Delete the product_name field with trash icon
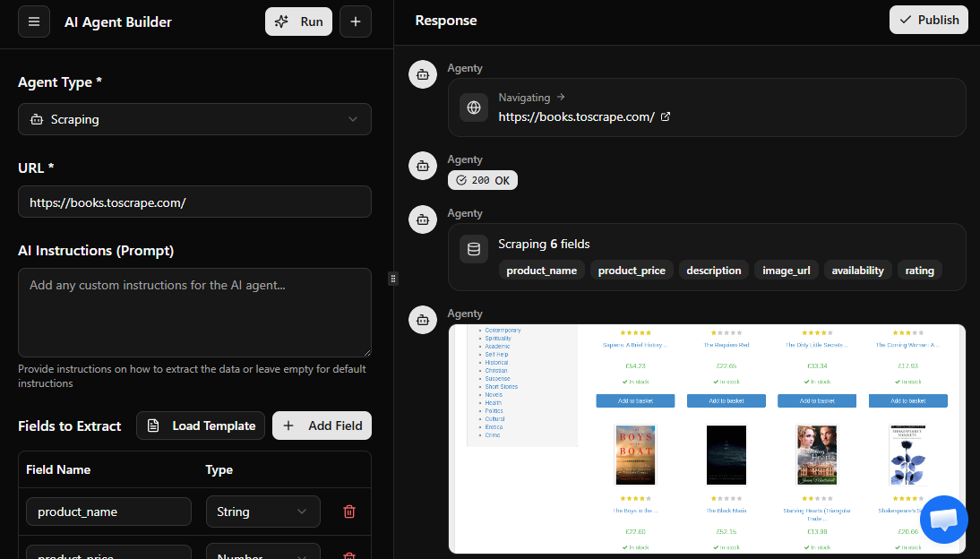This screenshot has width=980, height=559. (349, 512)
